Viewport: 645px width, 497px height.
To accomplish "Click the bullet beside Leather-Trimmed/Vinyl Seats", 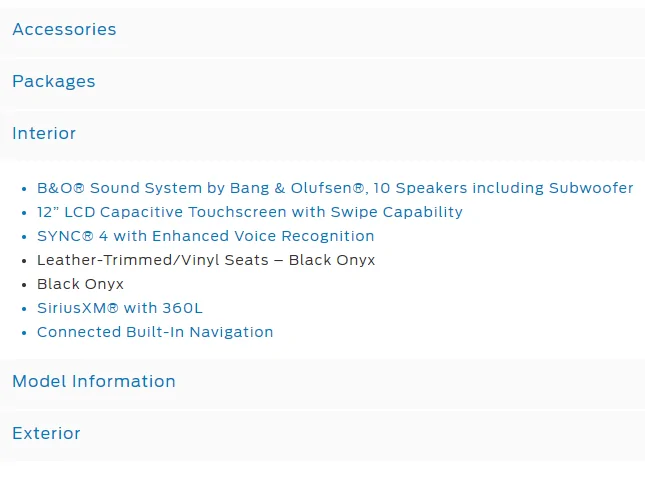I will pos(24,261).
